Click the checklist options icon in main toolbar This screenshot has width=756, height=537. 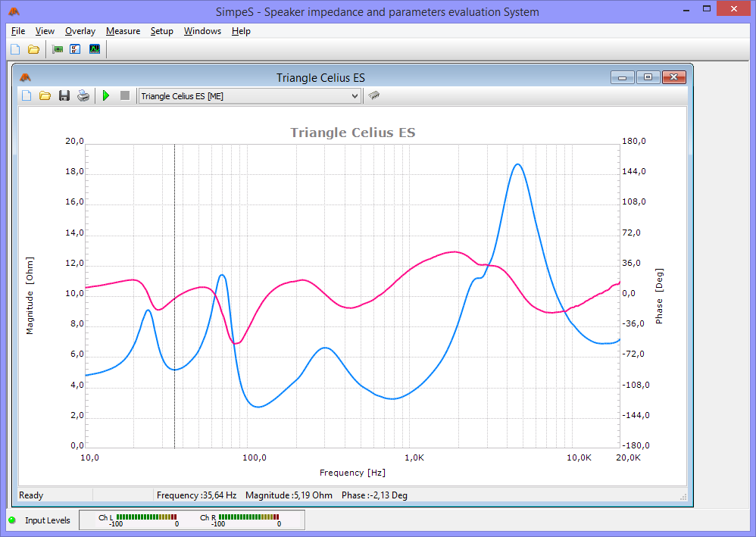[x=75, y=49]
